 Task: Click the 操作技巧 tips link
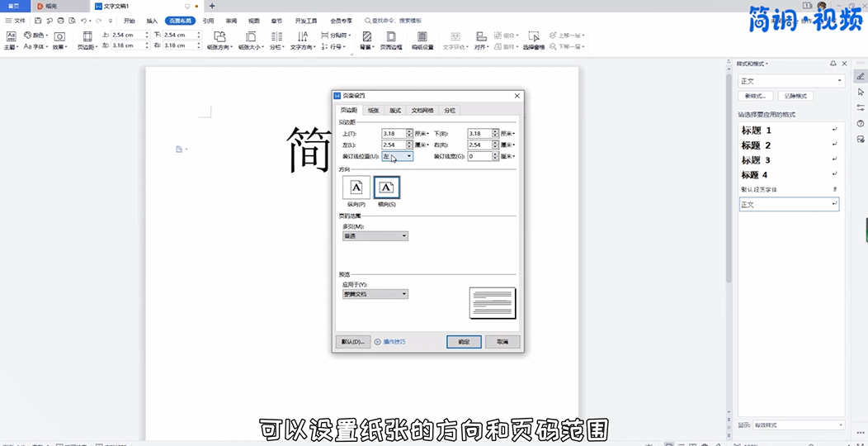point(394,341)
